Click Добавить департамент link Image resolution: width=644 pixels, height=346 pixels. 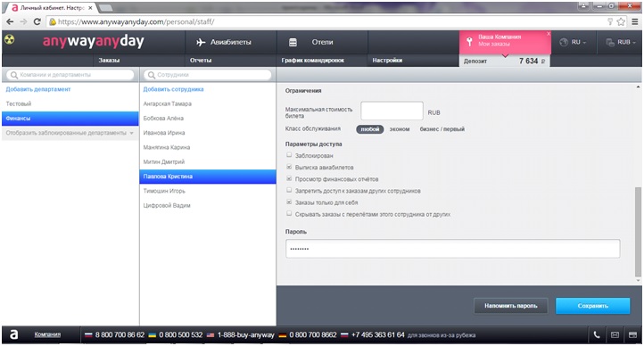pyautogui.click(x=38, y=89)
